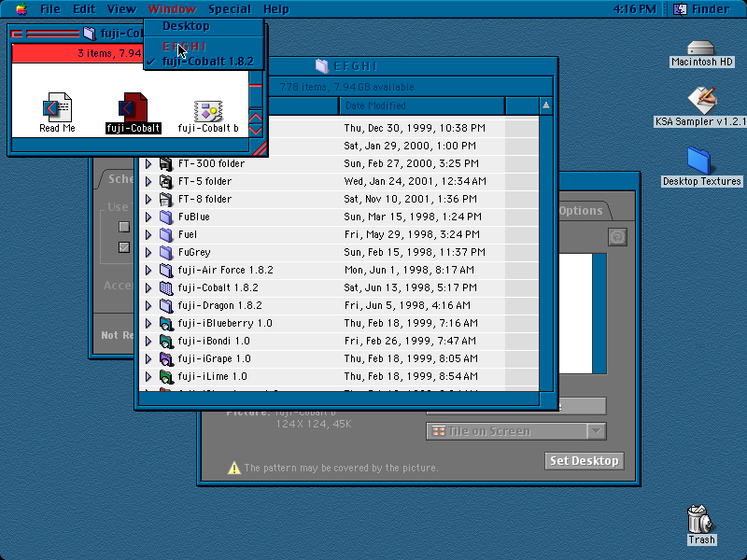
Task: Open the Special menu
Action: point(230,9)
